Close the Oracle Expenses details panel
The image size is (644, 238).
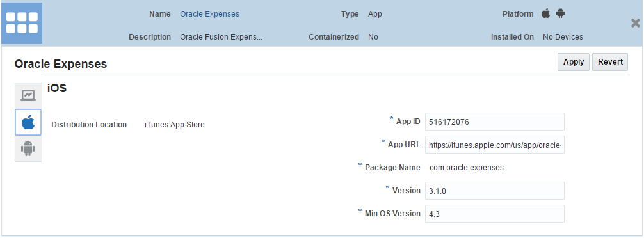point(636,24)
